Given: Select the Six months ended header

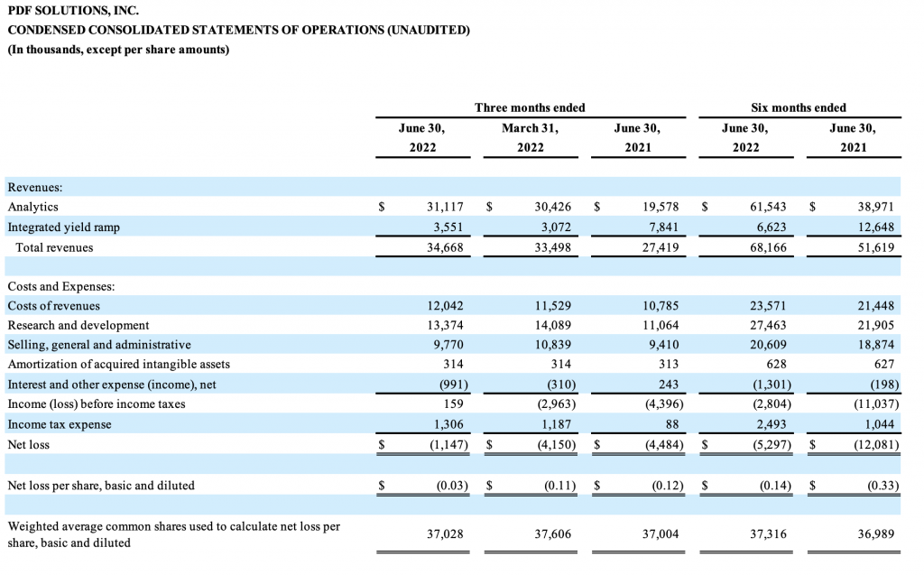Looking at the screenshot, I should [799, 108].
